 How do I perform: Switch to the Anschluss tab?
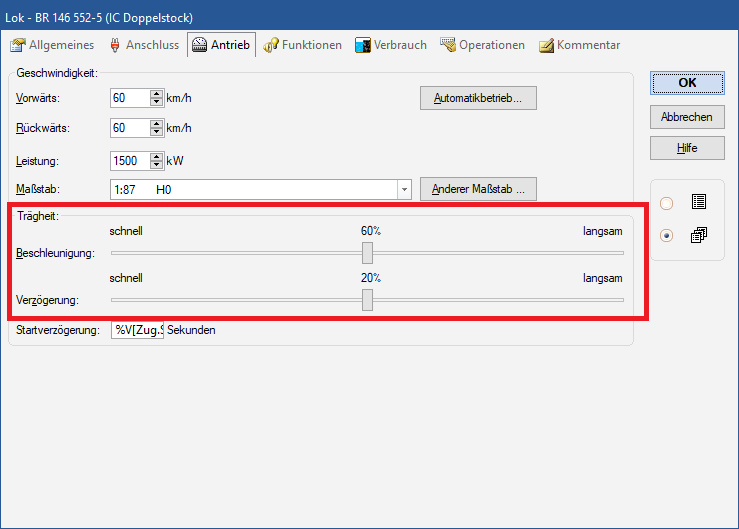tap(142, 45)
